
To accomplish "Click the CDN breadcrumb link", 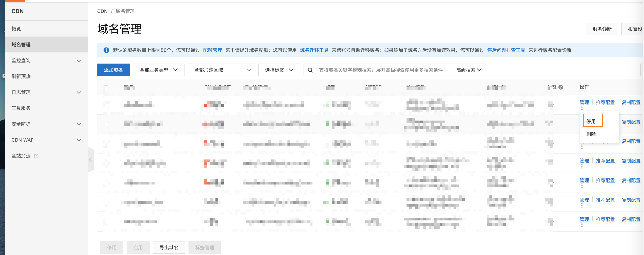I will (x=102, y=11).
